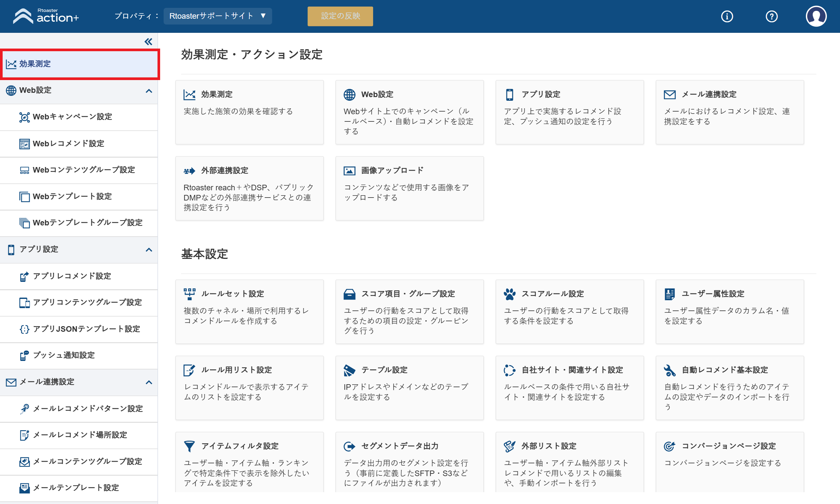Collapse the Web設定 section chevron

[149, 91]
